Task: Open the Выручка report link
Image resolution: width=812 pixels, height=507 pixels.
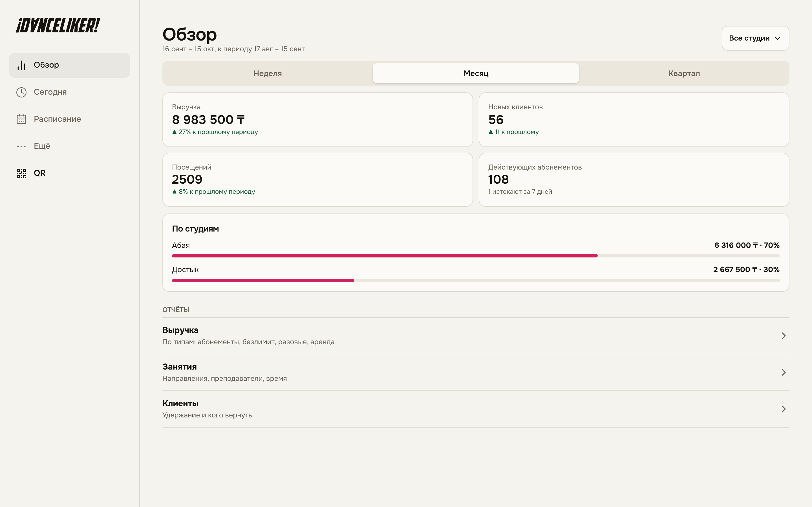Action: coord(475,336)
